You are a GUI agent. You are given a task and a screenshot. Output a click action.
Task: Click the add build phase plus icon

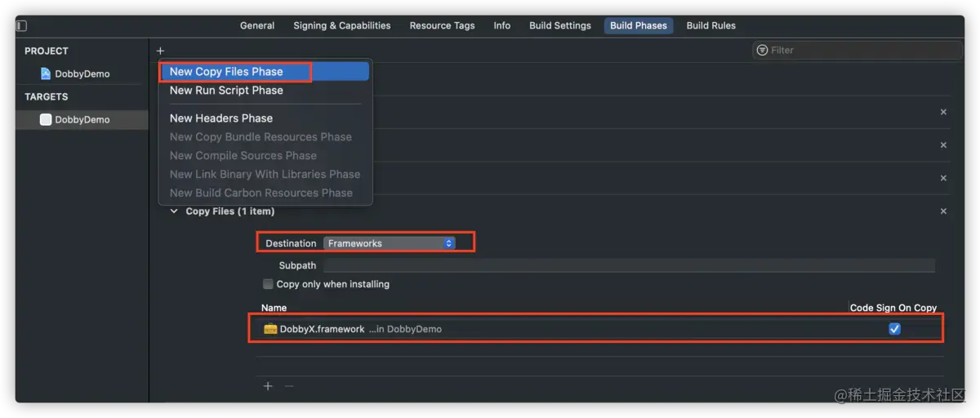[160, 51]
